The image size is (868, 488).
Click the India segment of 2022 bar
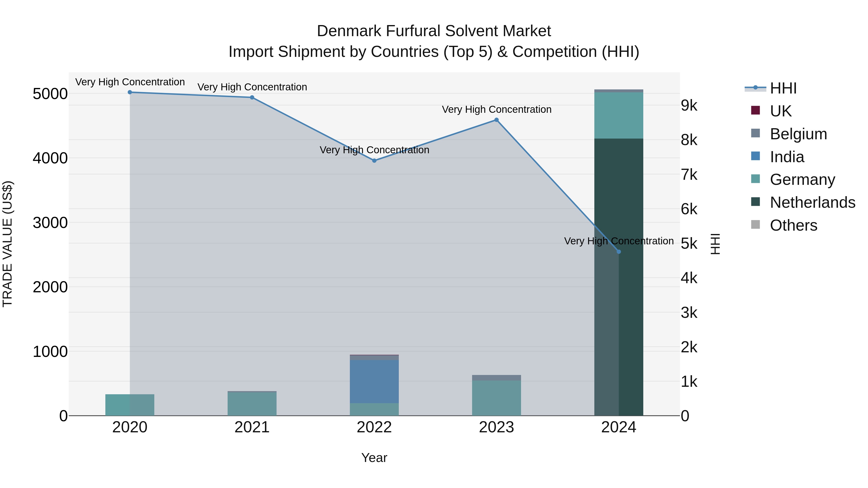[374, 381]
